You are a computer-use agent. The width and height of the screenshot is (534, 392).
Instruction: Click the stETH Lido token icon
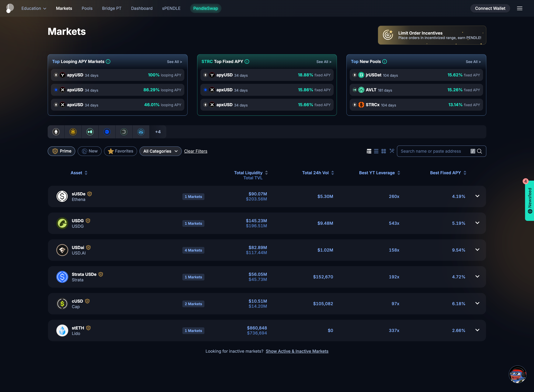[x=62, y=330]
